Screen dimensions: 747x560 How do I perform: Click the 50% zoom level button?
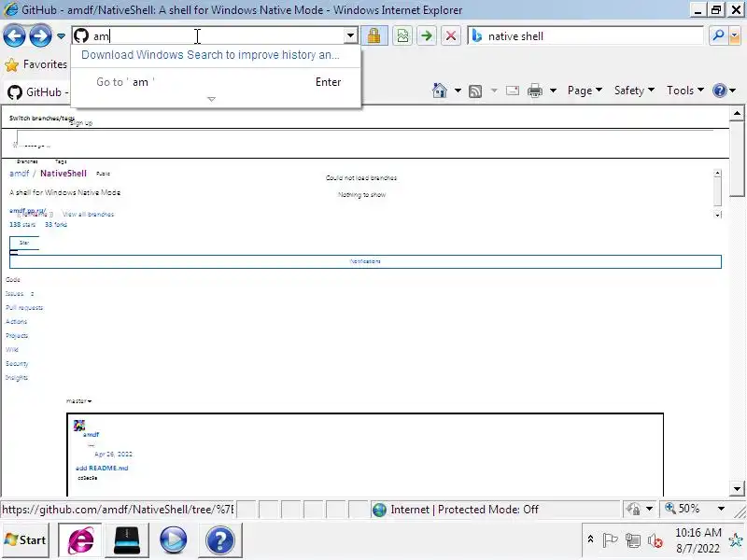(684, 509)
